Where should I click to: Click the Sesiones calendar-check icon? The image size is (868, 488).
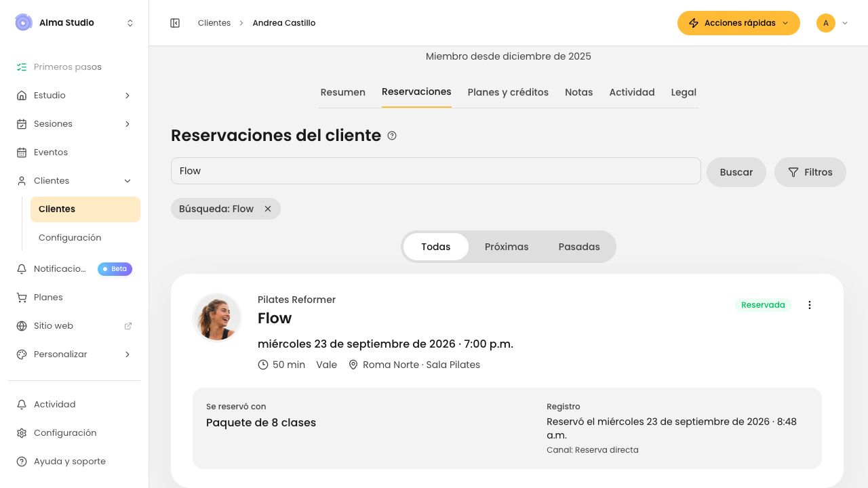pyautogui.click(x=22, y=124)
